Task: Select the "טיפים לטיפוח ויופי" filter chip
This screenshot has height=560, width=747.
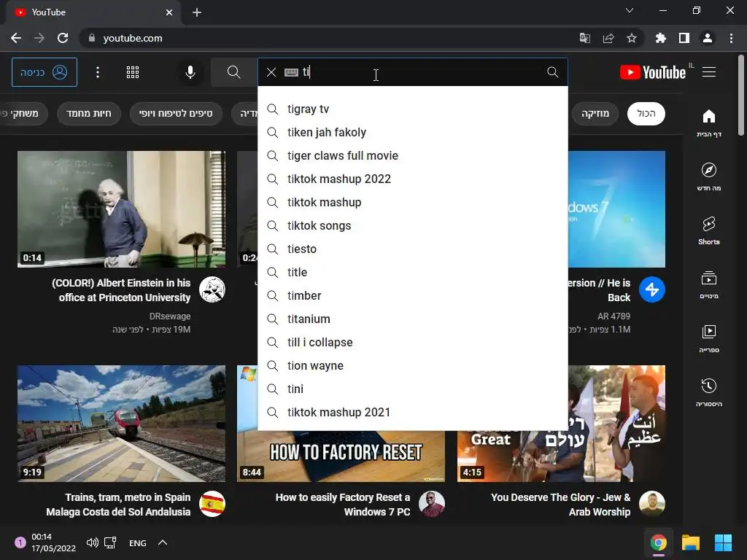Action: [x=176, y=113]
